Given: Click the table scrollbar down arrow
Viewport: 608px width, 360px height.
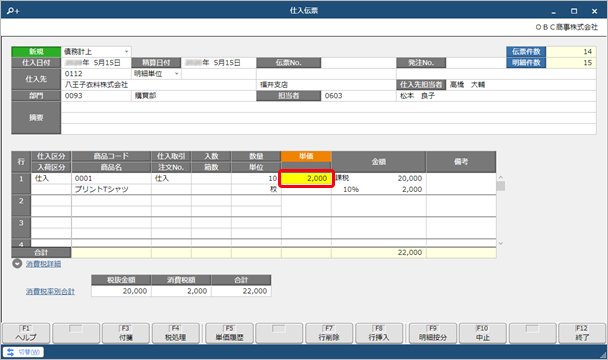Looking at the screenshot, I should [501, 243].
